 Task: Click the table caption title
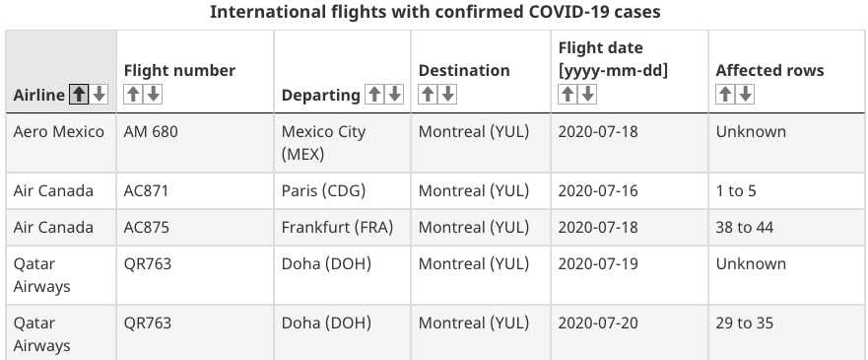(x=435, y=12)
